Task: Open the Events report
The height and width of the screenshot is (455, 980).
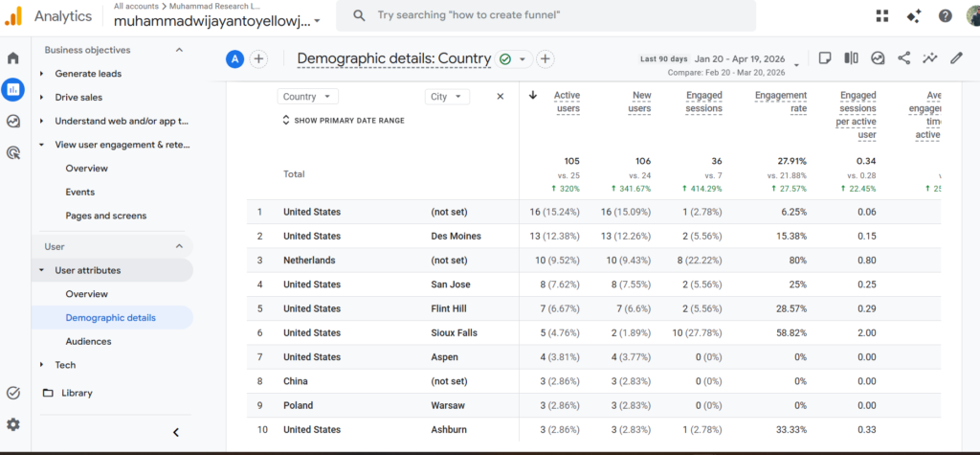Action: coord(79,193)
